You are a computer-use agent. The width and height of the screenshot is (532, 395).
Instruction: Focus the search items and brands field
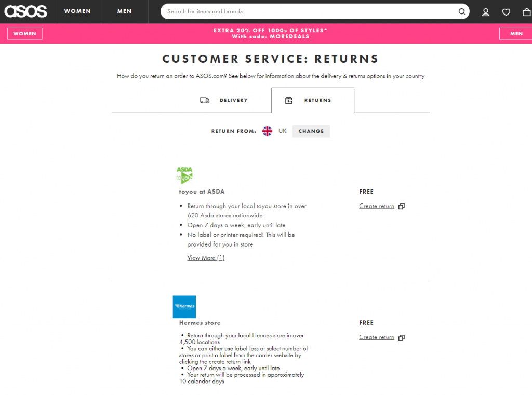(x=309, y=11)
